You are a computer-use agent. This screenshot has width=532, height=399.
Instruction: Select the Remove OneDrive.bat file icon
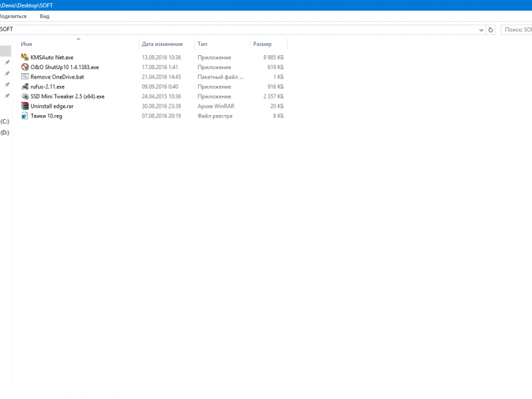pyautogui.click(x=25, y=76)
